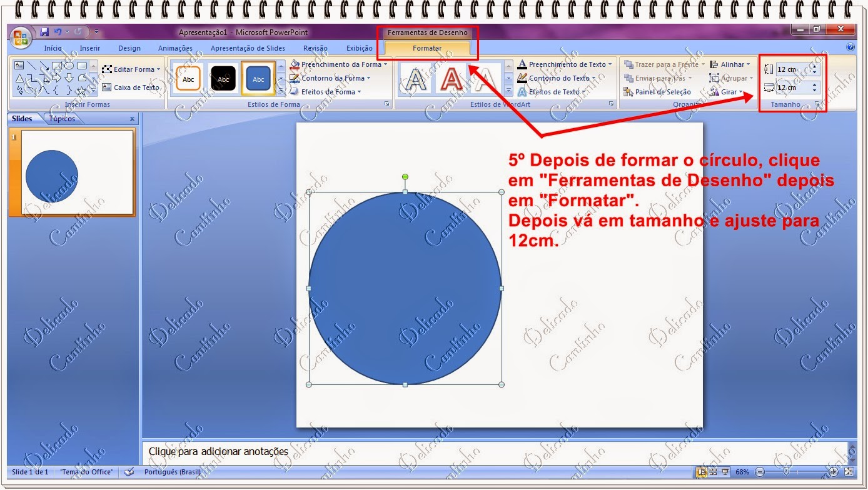Decrease shape width with stepper
The height and width of the screenshot is (490, 868).
coord(815,91)
